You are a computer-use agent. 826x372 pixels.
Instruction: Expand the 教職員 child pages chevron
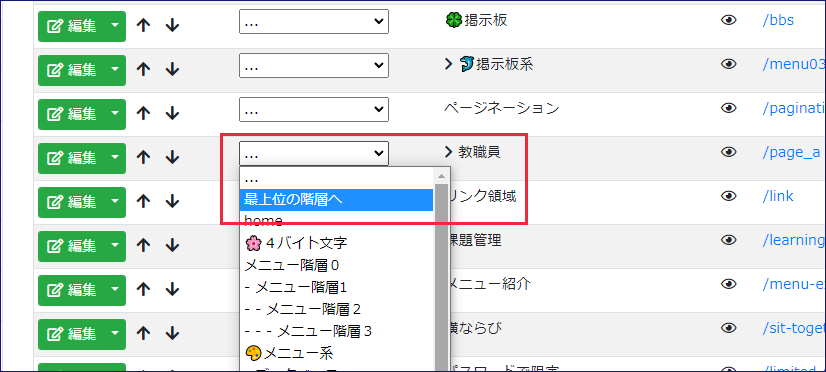pyautogui.click(x=449, y=152)
